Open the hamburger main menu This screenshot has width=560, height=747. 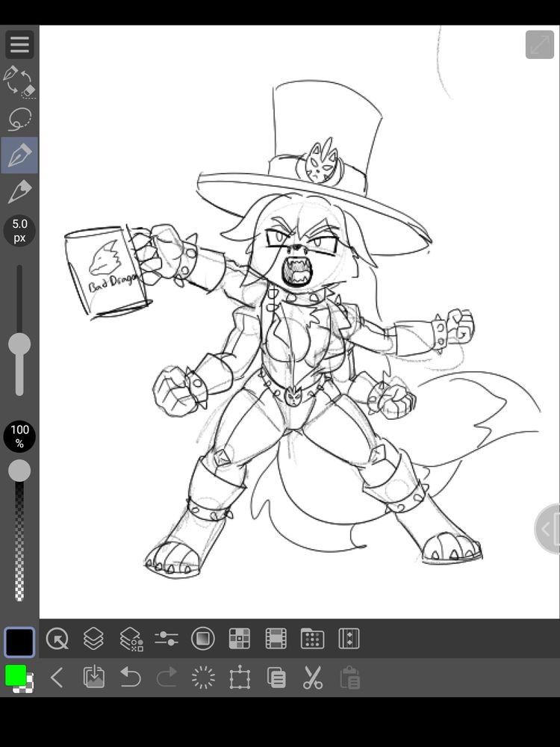(19, 44)
